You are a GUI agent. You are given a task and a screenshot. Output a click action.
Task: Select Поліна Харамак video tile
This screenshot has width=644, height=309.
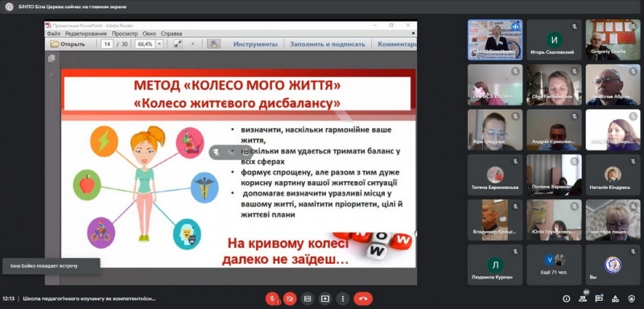pyautogui.click(x=554, y=175)
